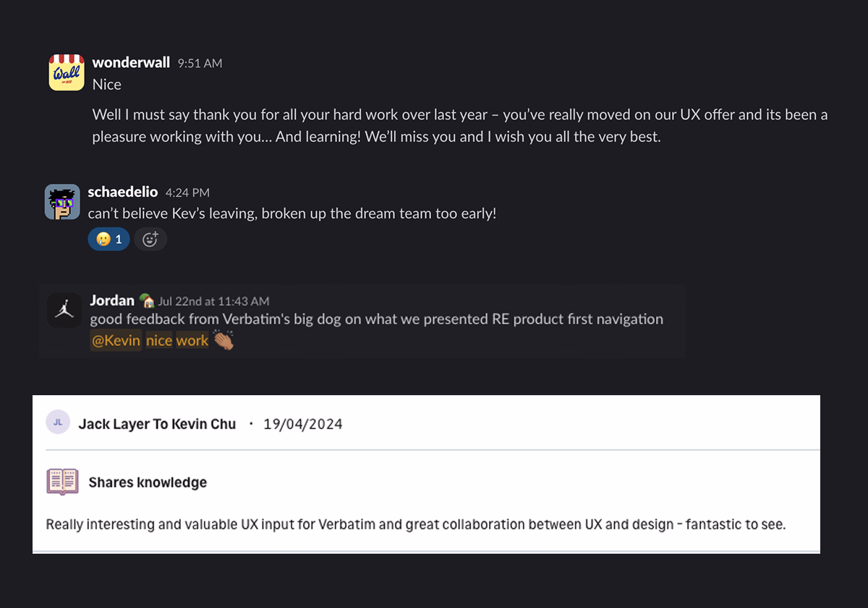868x608 pixels.
Task: Toggle the emoji reaction with count 1
Action: click(109, 239)
